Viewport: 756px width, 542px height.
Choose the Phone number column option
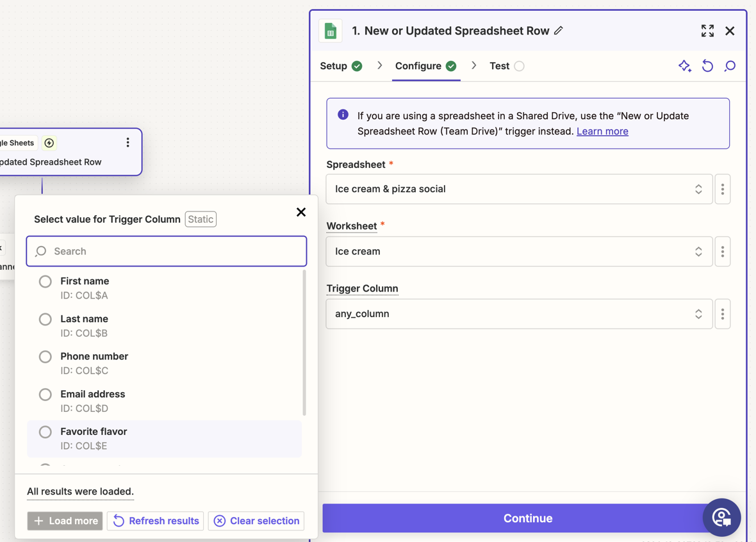tap(45, 357)
